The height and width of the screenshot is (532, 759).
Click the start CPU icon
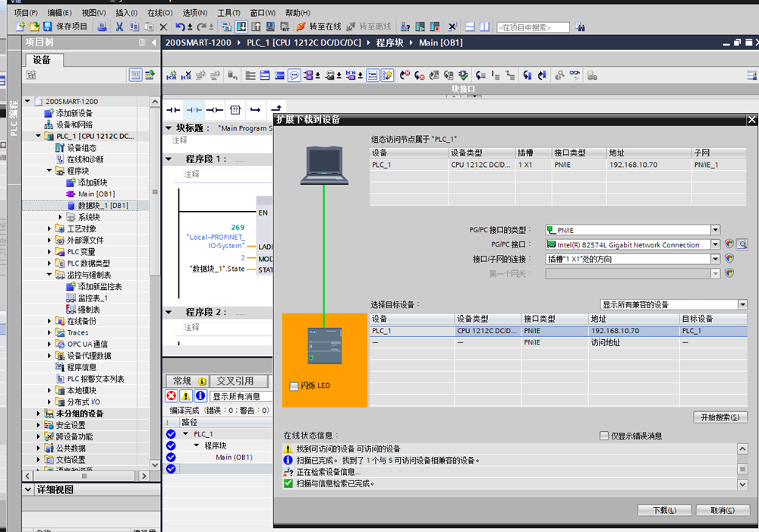(x=420, y=27)
